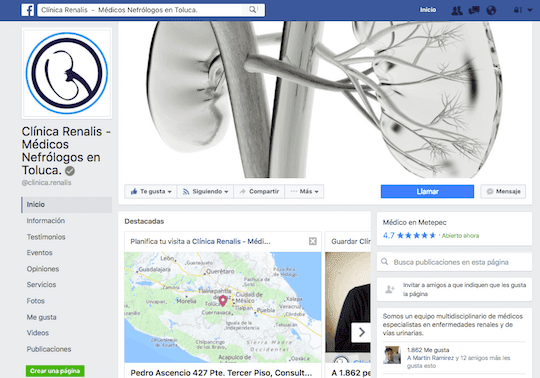Click the Facebook logo icon
The height and width of the screenshot is (378, 540).
28,10
